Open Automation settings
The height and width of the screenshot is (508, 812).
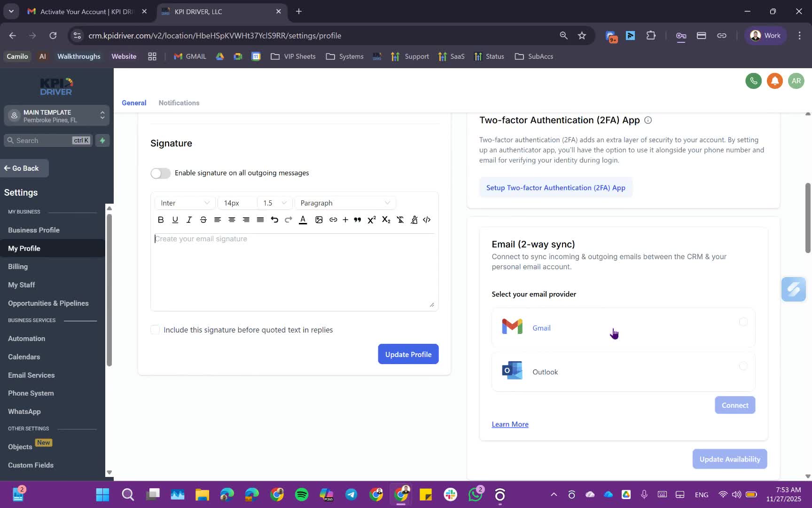[x=27, y=338]
